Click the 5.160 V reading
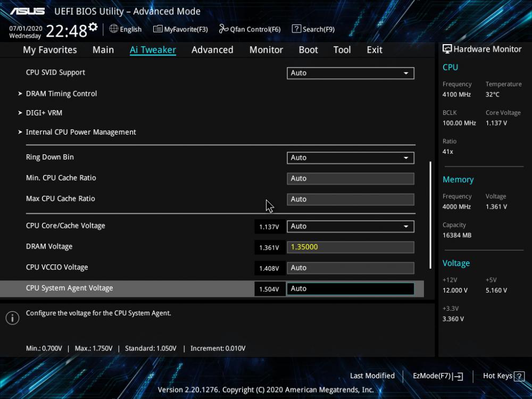Viewport: 532px width, 399px height. pyautogui.click(x=496, y=290)
